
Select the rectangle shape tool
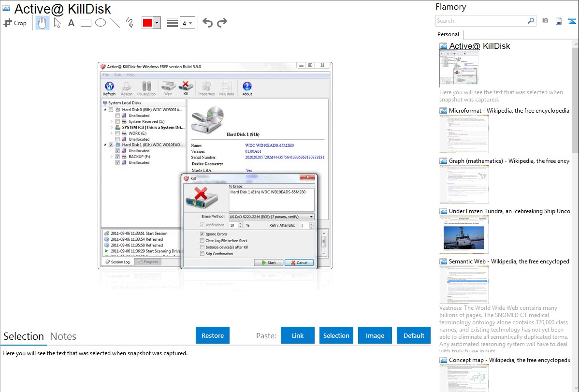pyautogui.click(x=86, y=23)
